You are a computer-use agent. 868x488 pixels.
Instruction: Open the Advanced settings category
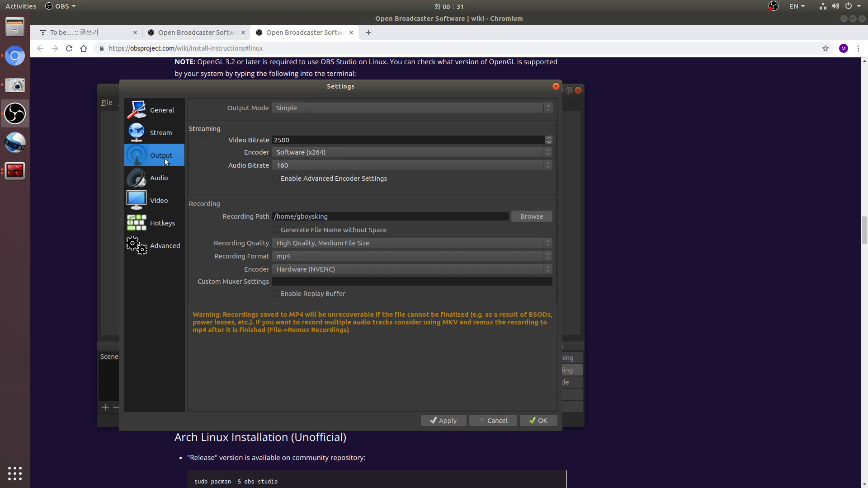click(154, 245)
